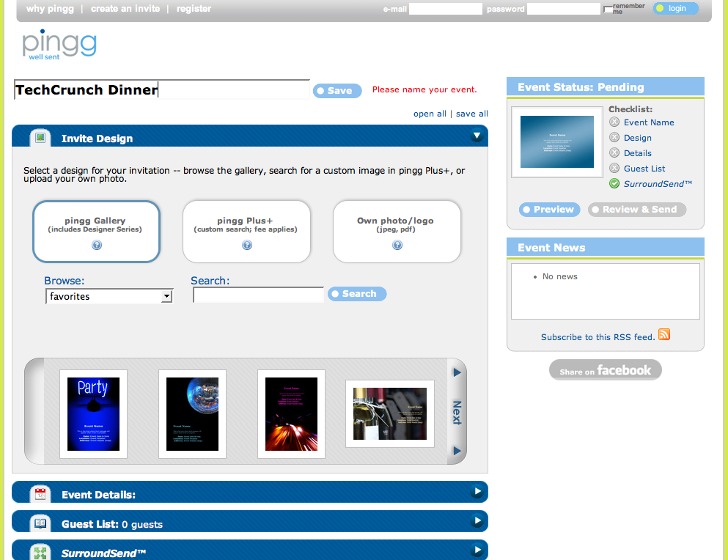Select the disco ball invitation thumbnail

point(192,414)
